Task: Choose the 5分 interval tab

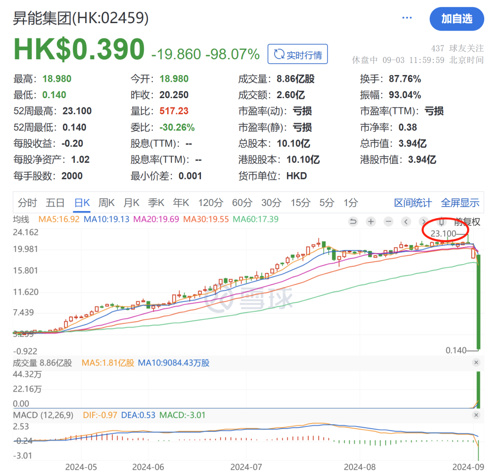Action: (327, 202)
